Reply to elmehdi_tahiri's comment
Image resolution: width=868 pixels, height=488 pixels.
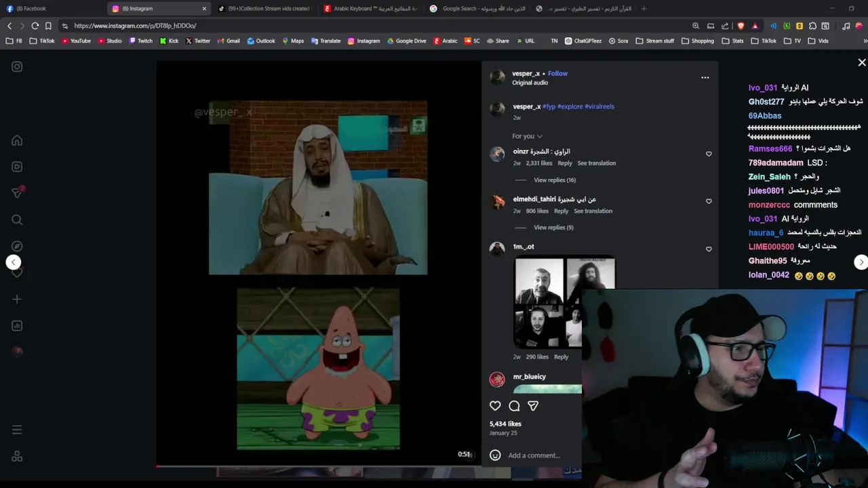tap(561, 211)
